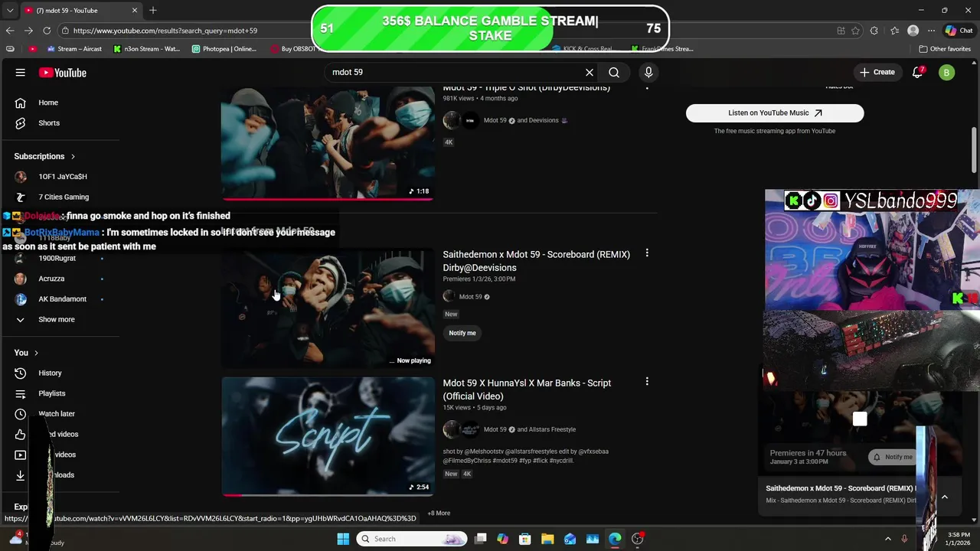Click the YouTube logo
This screenshot has height=551, width=980.
point(63,73)
